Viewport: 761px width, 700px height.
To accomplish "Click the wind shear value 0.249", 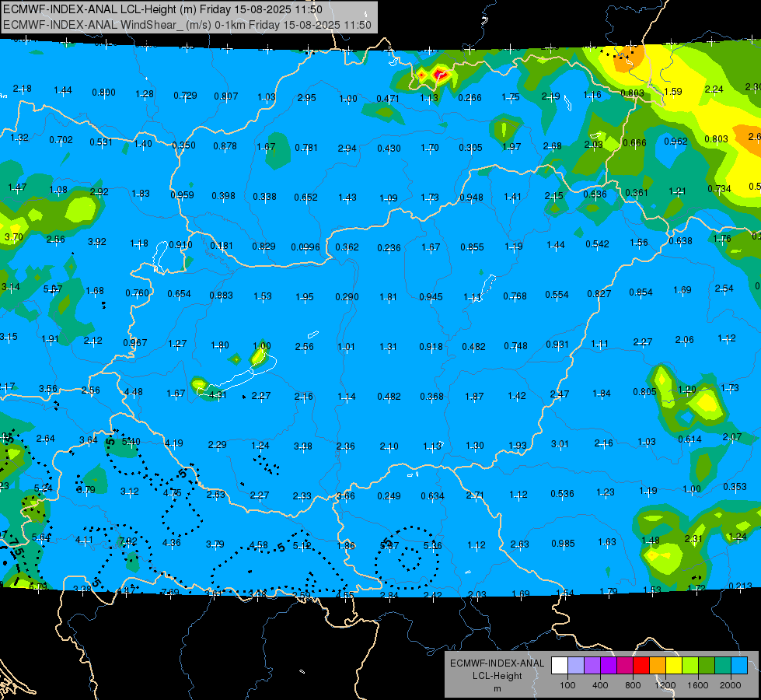I will pos(389,495).
